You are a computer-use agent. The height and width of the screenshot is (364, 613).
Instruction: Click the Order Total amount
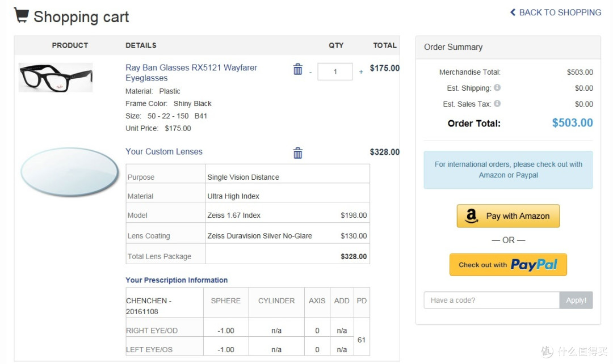[572, 123]
